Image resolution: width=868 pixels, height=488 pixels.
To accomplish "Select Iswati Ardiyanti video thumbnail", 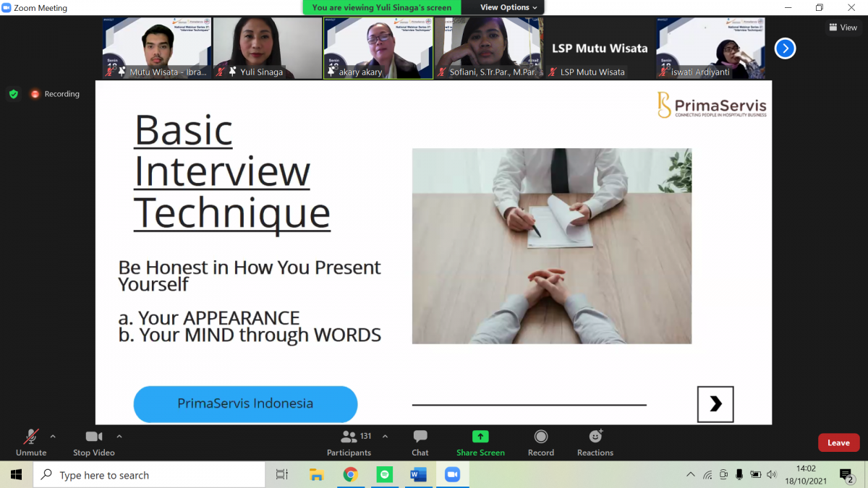I will 710,48.
